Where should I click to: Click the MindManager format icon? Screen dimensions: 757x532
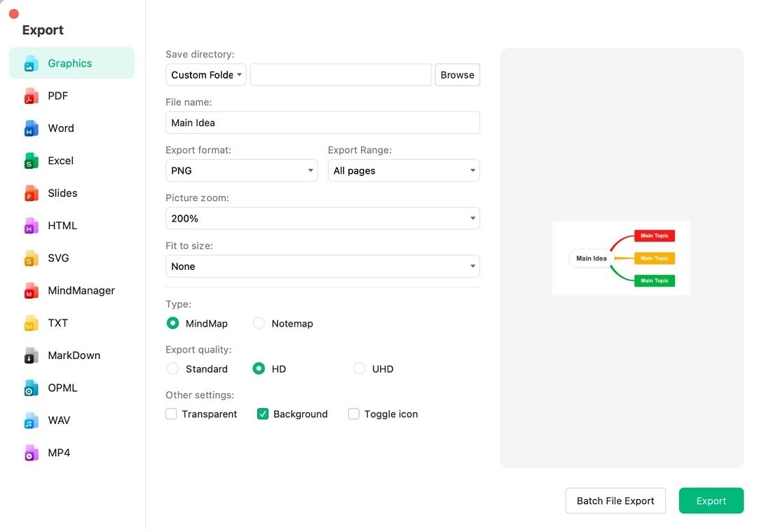pos(32,290)
